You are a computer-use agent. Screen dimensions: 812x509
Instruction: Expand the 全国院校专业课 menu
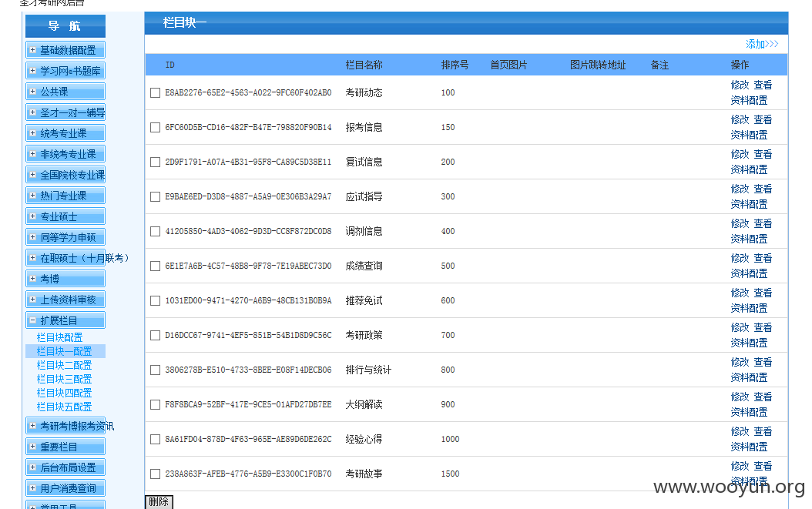(65, 175)
